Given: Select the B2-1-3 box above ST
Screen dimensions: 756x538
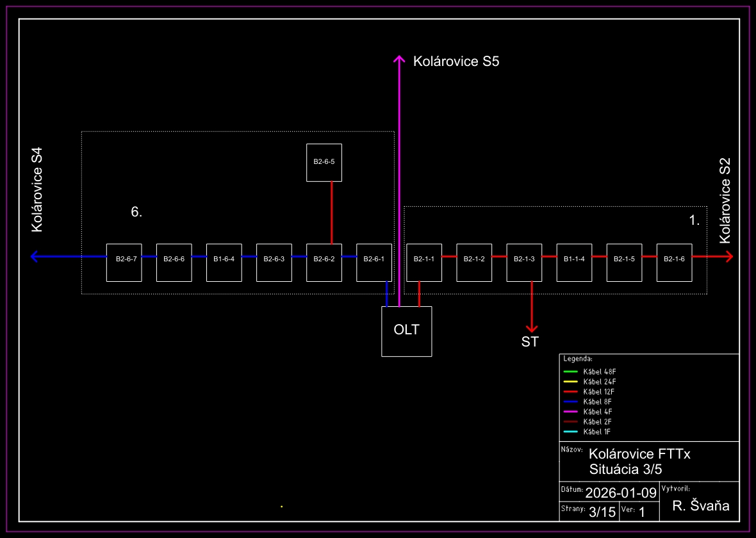Looking at the screenshot, I should pyautogui.click(x=523, y=263).
